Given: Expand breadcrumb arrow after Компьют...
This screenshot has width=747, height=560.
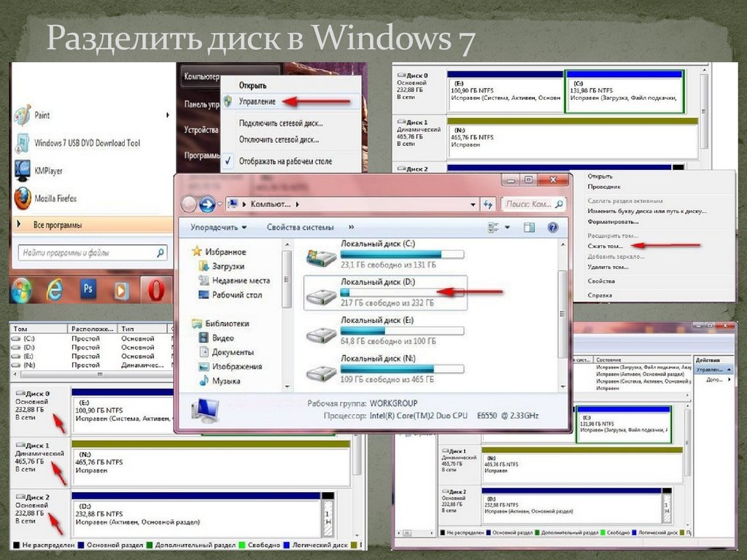Looking at the screenshot, I should pyautogui.click(x=298, y=204).
